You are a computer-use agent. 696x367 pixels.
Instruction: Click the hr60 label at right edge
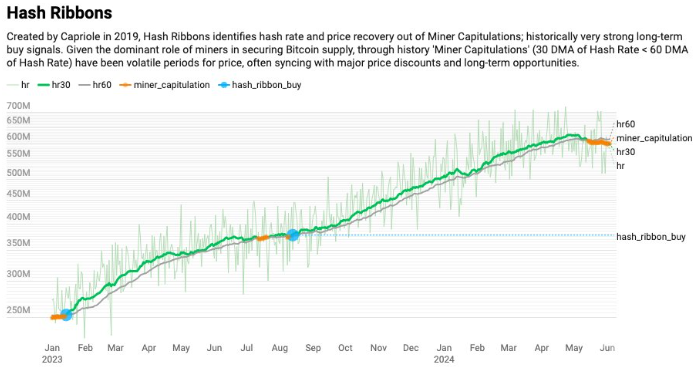625,124
